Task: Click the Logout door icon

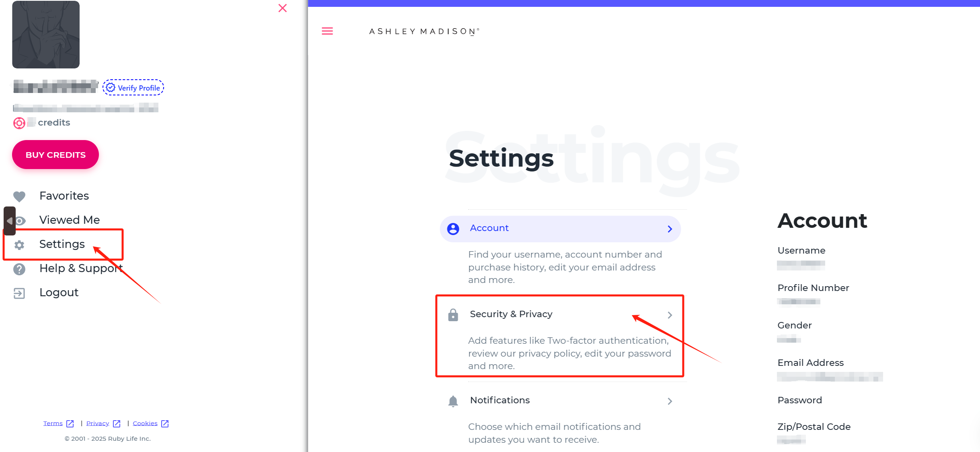Action: coord(19,293)
